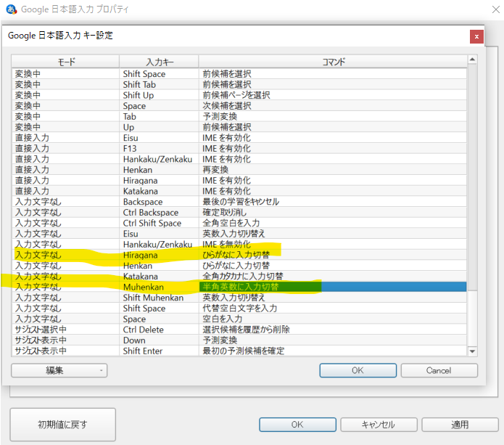Select the Ctrl Delete key cell

click(x=159, y=330)
